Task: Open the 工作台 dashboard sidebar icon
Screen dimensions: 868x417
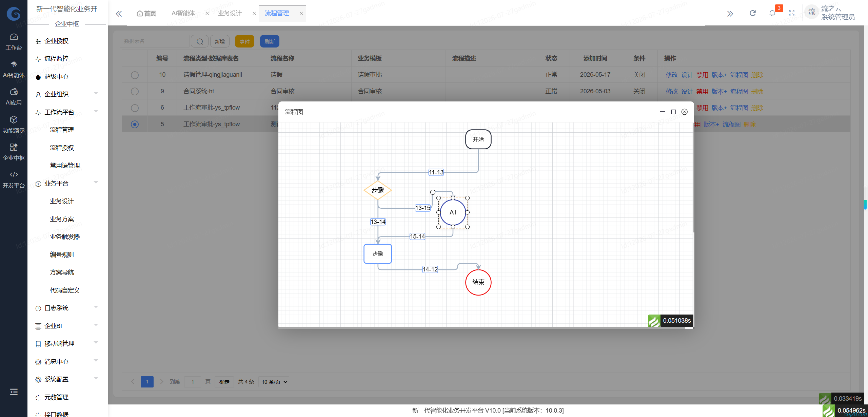Action: click(14, 41)
